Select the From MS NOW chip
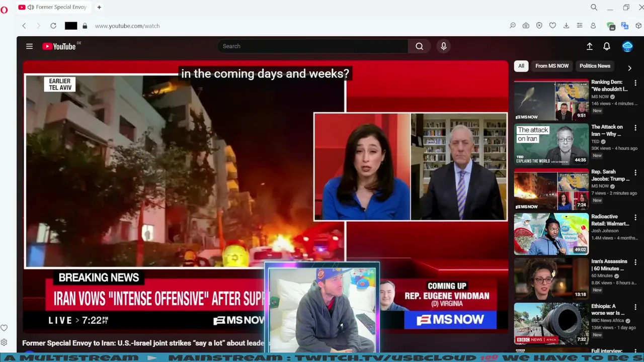644x362 pixels. pyautogui.click(x=552, y=66)
